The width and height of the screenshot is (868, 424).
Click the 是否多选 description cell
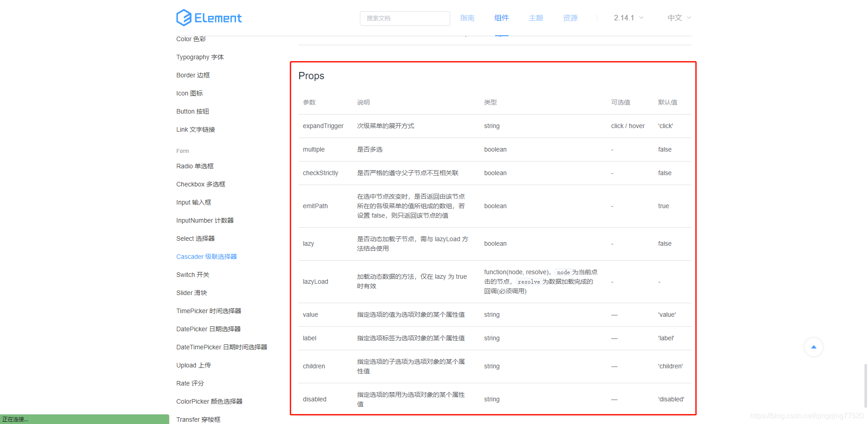pyautogui.click(x=370, y=149)
